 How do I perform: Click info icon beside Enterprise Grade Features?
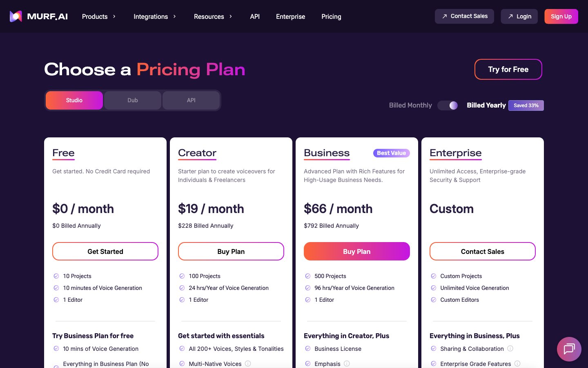517,364
